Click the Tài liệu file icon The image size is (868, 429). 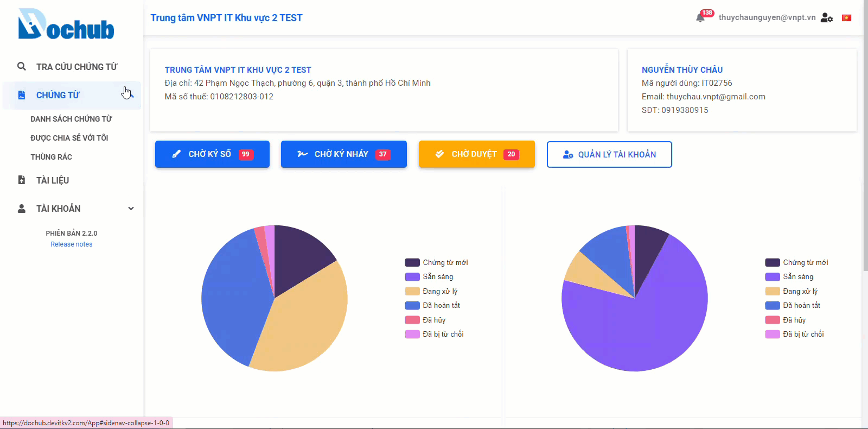click(22, 180)
